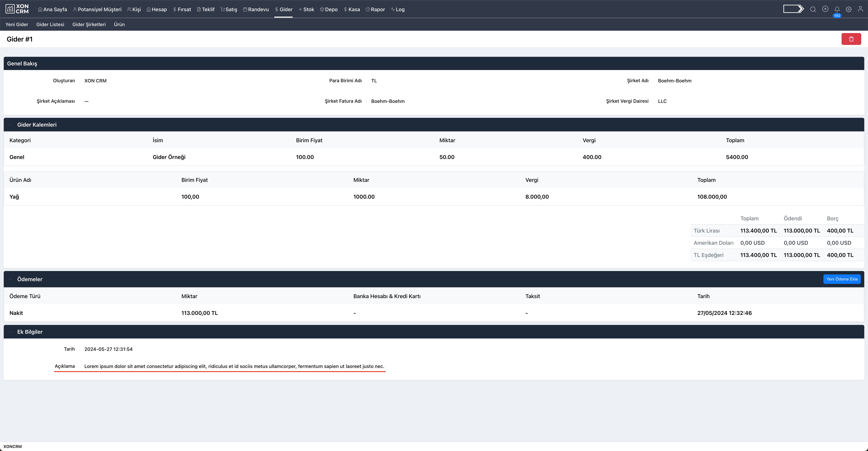Click the Genel Bakış section header
Viewport: 868px width, 451px height.
click(434, 63)
